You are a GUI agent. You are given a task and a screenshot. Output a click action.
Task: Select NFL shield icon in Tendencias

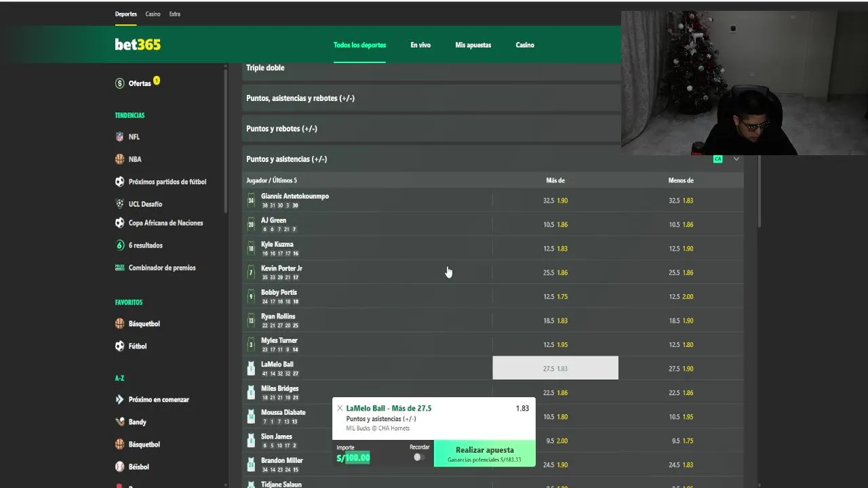(x=120, y=137)
